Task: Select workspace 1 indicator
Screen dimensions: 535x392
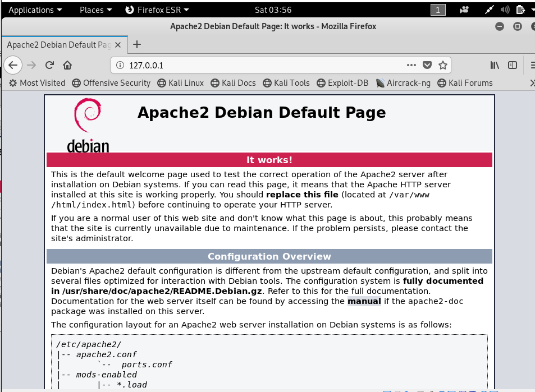Action: (x=438, y=10)
